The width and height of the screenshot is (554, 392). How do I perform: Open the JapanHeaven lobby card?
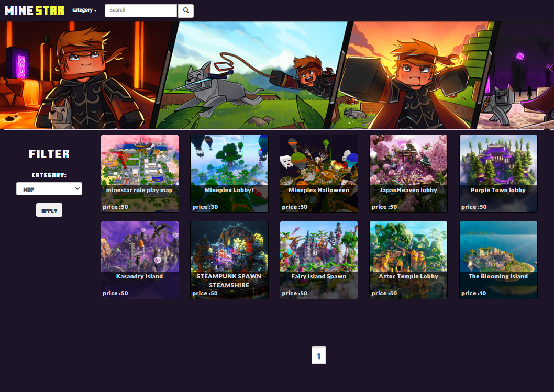[408, 174]
